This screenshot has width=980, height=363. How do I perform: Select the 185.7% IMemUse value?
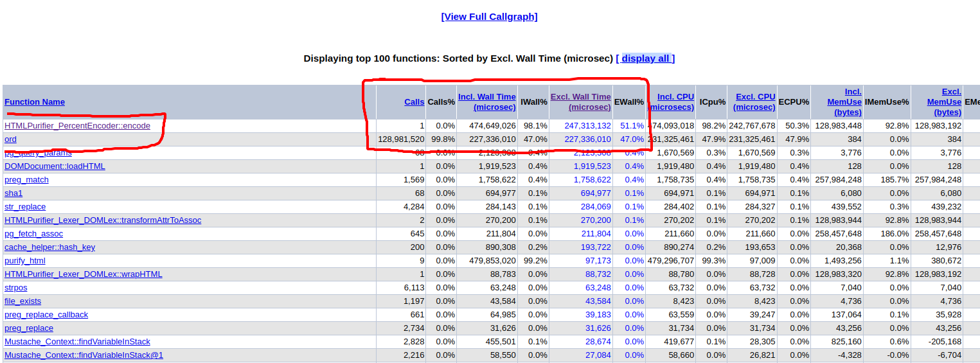pos(895,180)
